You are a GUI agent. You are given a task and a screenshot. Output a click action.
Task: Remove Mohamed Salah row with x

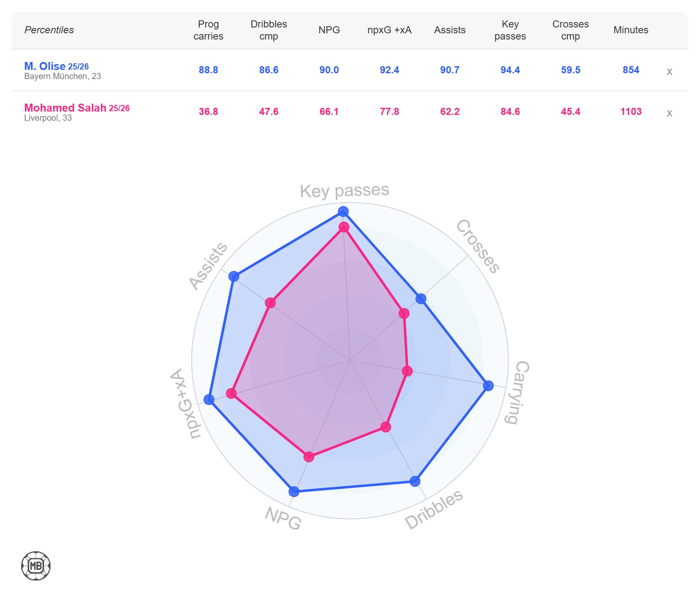click(669, 113)
